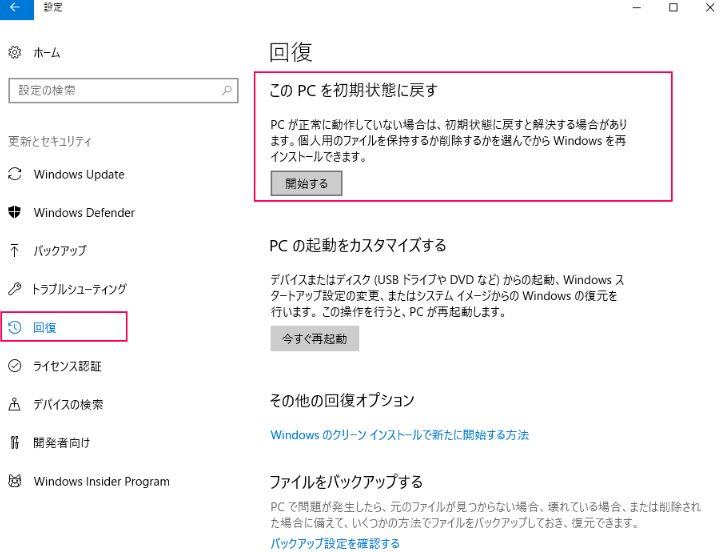Click the PC の起動をカスタマイズする heading
The image size is (723, 552).
pyautogui.click(x=358, y=245)
